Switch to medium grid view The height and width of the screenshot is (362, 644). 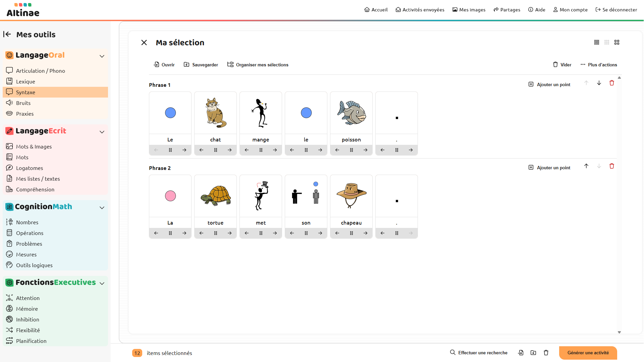pos(606,43)
